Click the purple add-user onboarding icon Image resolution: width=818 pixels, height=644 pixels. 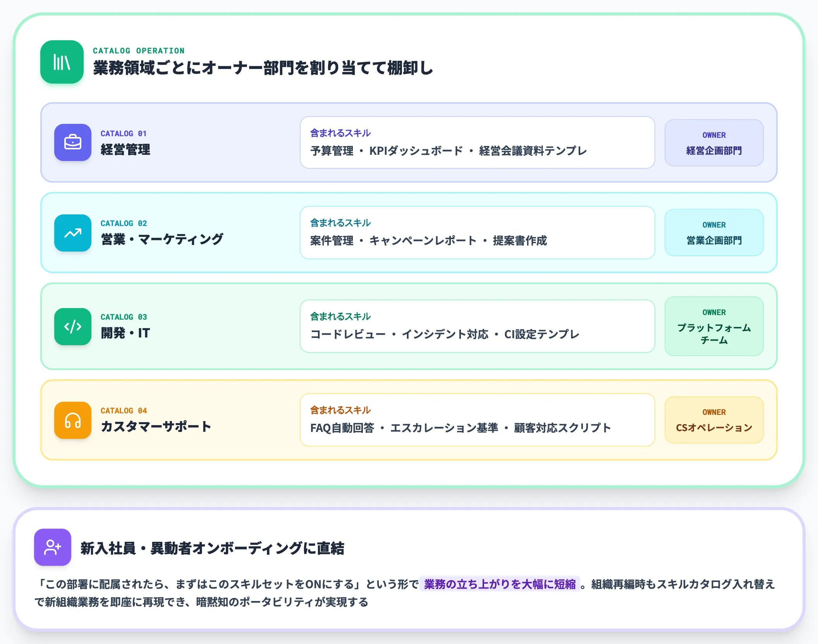[53, 547]
